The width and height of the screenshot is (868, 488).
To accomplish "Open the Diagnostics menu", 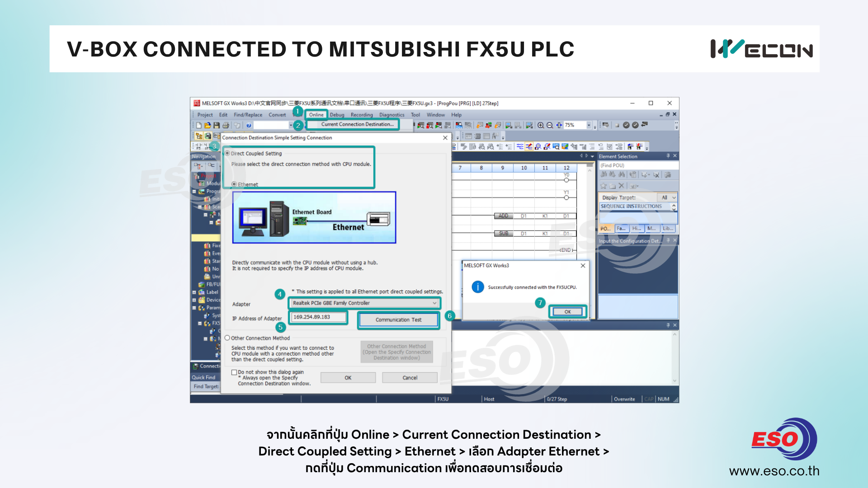I will (x=392, y=115).
